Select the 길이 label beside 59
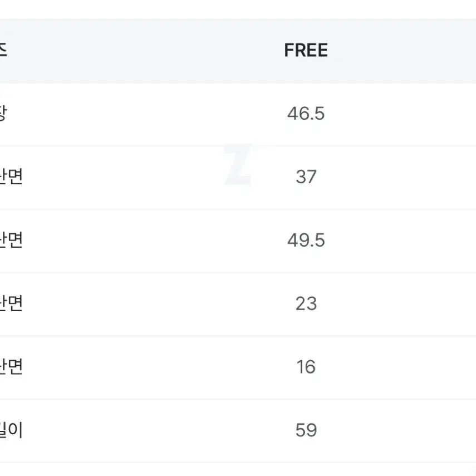This screenshot has width=476, height=476. pyautogui.click(x=11, y=430)
